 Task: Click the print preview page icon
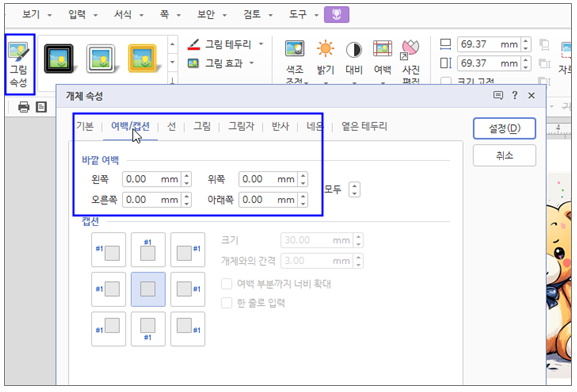pos(41,107)
